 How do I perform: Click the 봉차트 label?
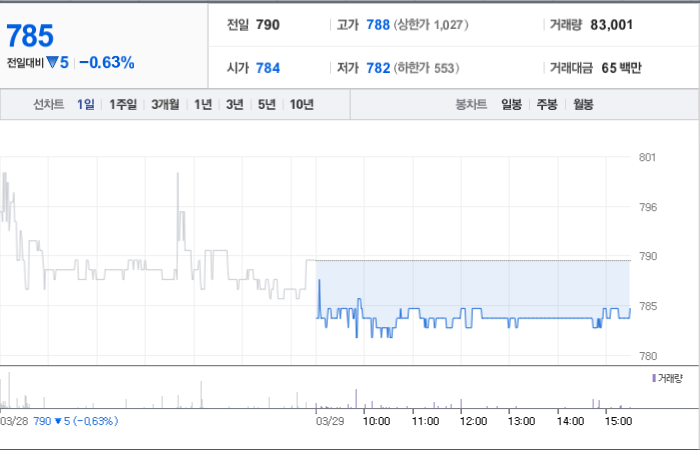coord(471,104)
